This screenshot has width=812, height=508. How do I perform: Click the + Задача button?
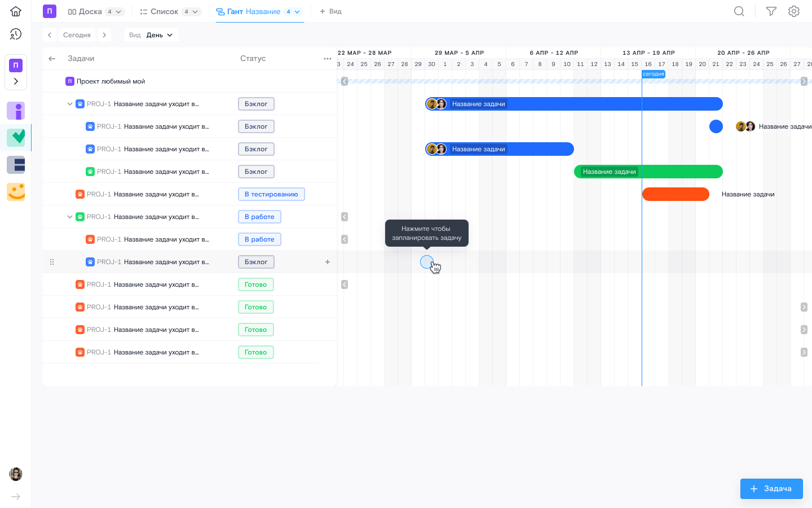(x=771, y=489)
